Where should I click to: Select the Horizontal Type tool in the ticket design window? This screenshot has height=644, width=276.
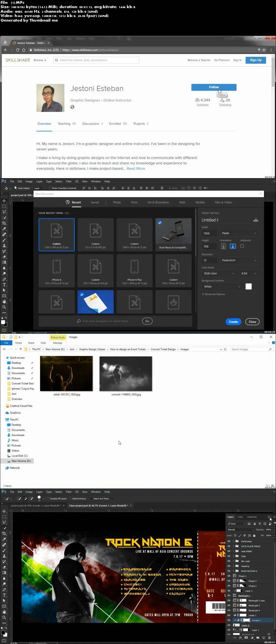(x=4, y=595)
